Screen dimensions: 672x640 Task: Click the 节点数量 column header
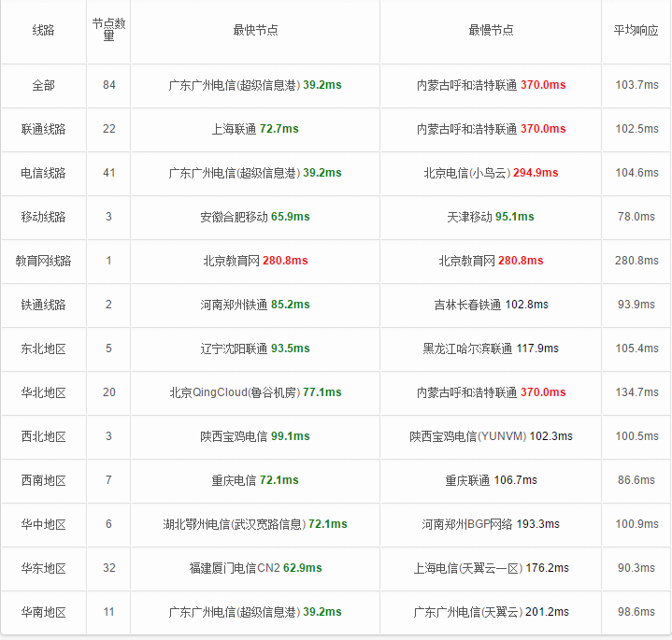pos(108,30)
